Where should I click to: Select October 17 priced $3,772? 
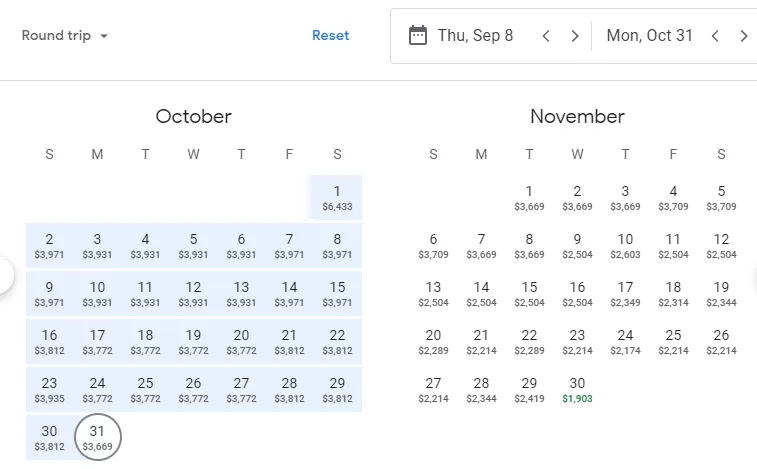click(98, 342)
